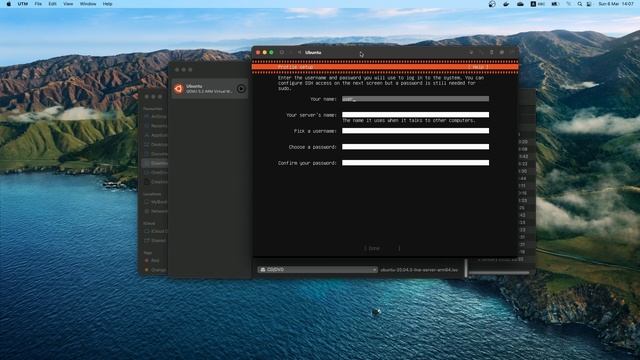Open the CD/DVD drive dropdown
The width and height of the screenshot is (640, 360).
pos(317,270)
